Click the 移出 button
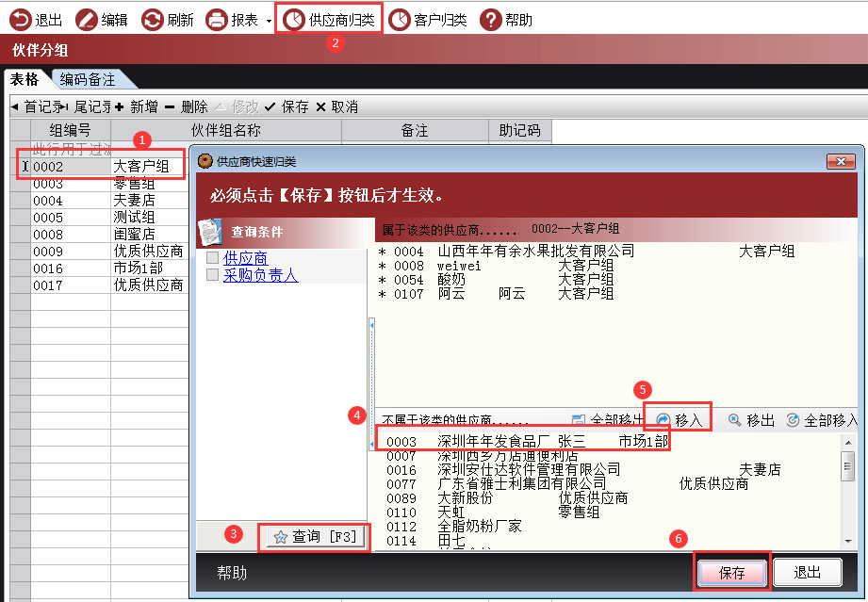Viewport: 868px width, 602px height. point(751,420)
